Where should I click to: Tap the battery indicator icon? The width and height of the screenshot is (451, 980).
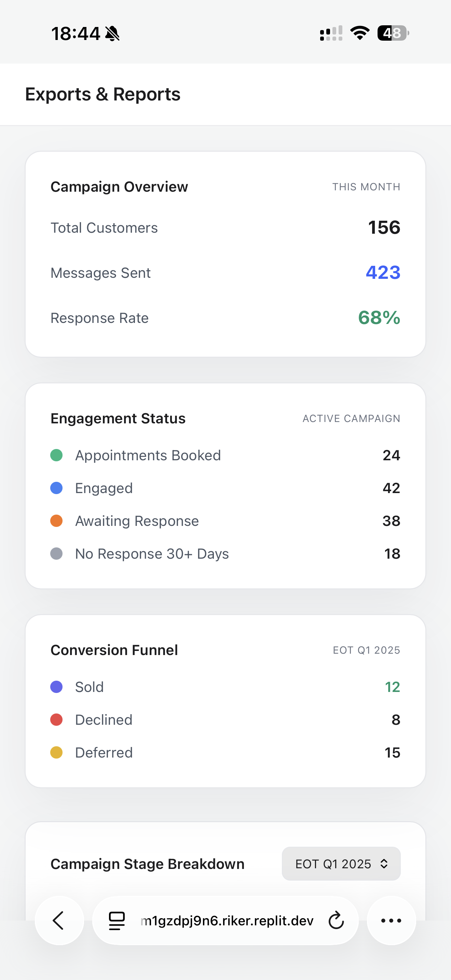pyautogui.click(x=393, y=33)
